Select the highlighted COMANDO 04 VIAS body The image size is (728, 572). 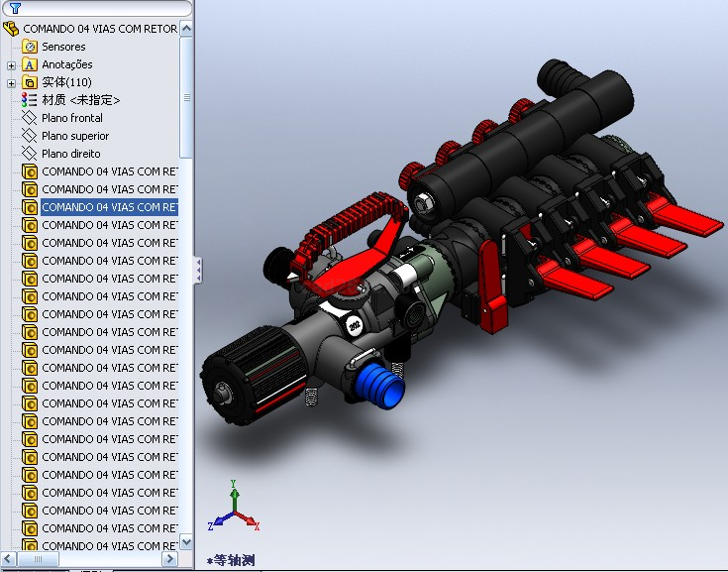pyautogui.click(x=109, y=207)
